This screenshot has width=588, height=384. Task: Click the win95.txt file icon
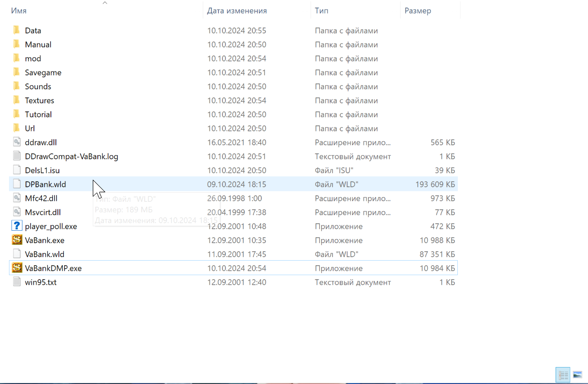point(16,282)
